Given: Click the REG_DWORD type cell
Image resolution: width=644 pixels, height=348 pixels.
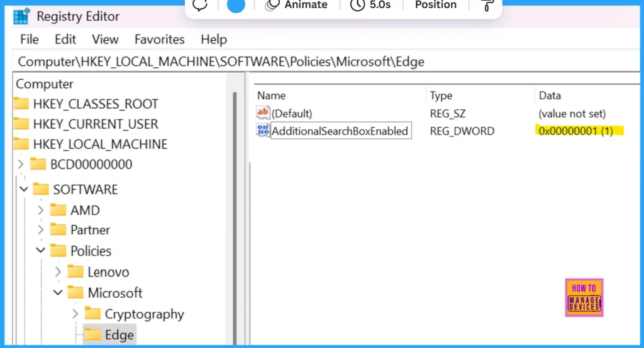Looking at the screenshot, I should (462, 131).
